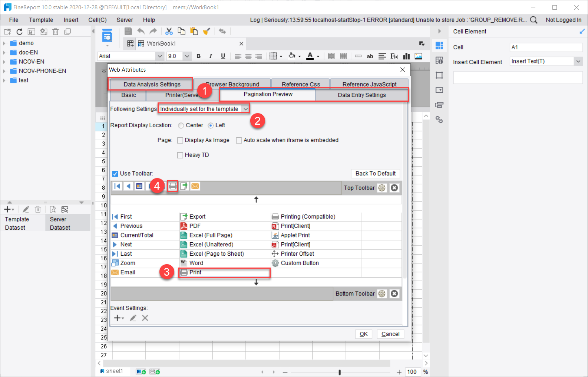
Task: Expand the NCOV-EN folder
Action: coord(4,62)
